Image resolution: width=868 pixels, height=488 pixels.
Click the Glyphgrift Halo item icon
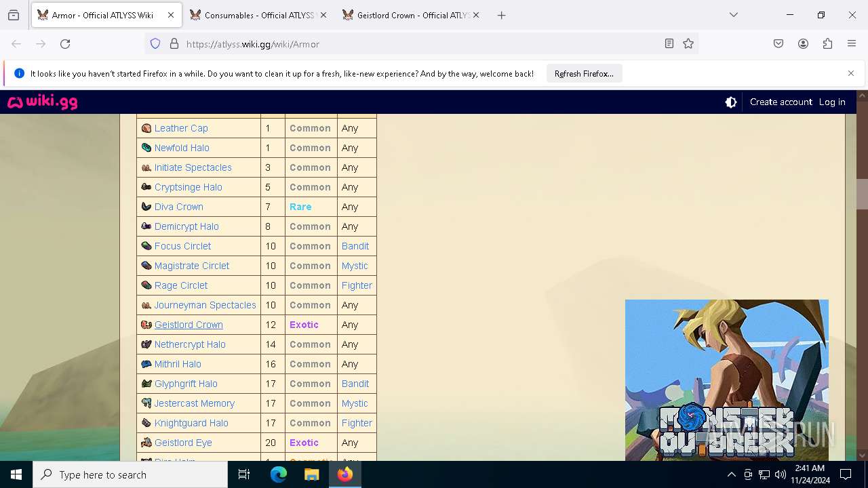pyautogui.click(x=146, y=384)
